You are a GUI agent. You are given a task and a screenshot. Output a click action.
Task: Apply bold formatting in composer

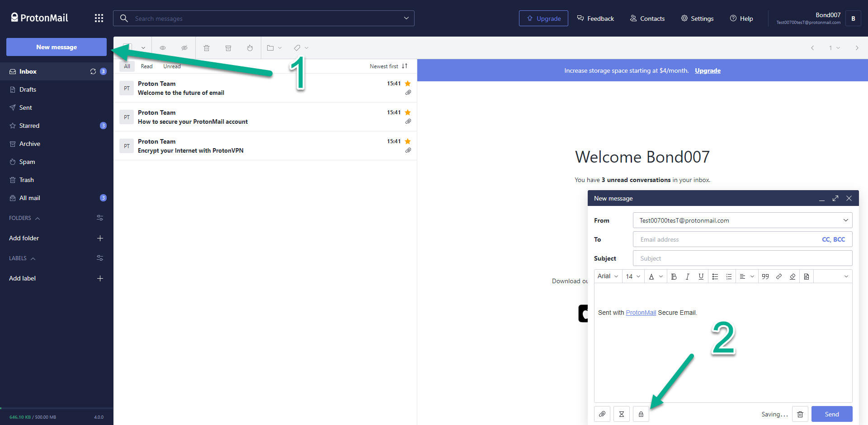[674, 276]
